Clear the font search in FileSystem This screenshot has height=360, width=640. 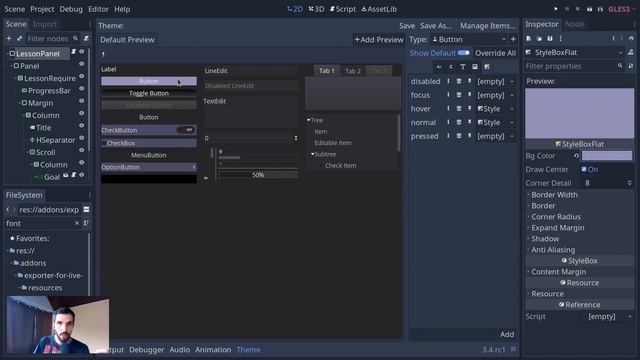click(77, 223)
